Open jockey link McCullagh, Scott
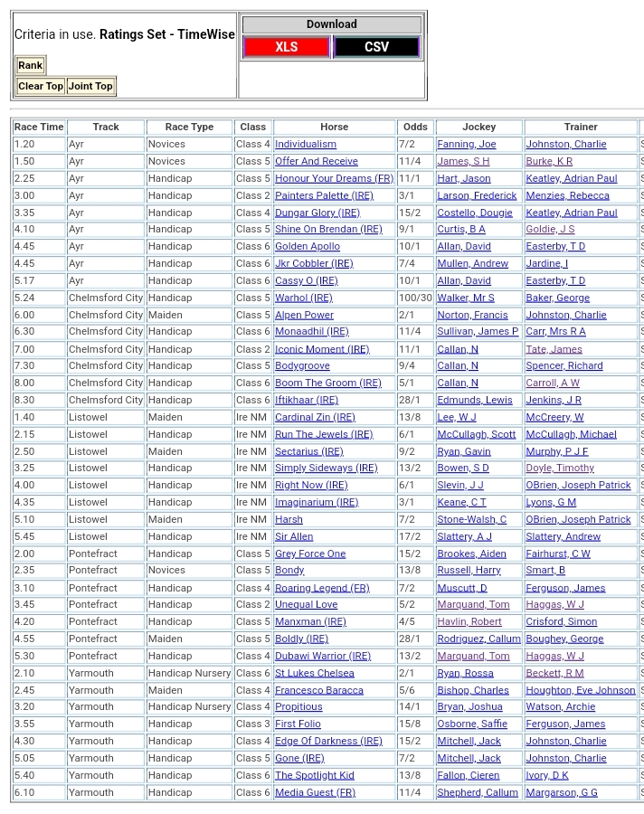The height and width of the screenshot is (814, 644). point(476,435)
